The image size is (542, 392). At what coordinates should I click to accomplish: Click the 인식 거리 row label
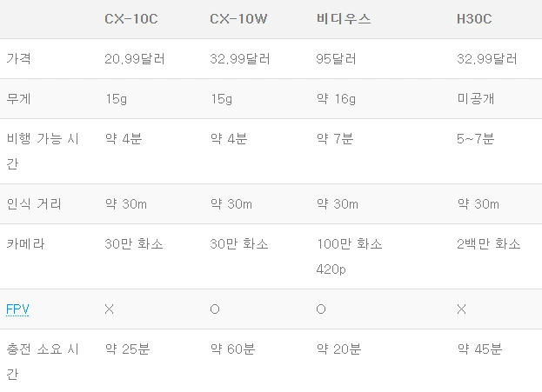point(34,203)
